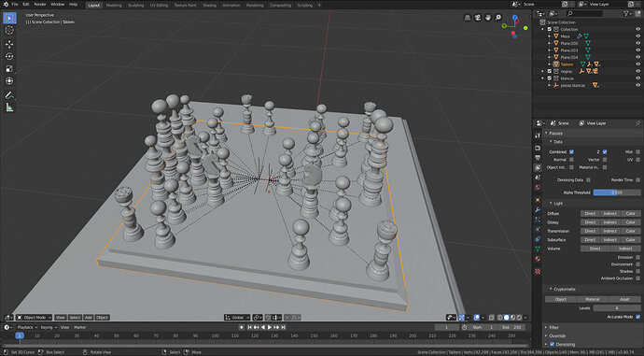Screen dimensions: 644x356
Task: Click the zoom view magnifier icon
Action: pyautogui.click(x=498, y=18)
